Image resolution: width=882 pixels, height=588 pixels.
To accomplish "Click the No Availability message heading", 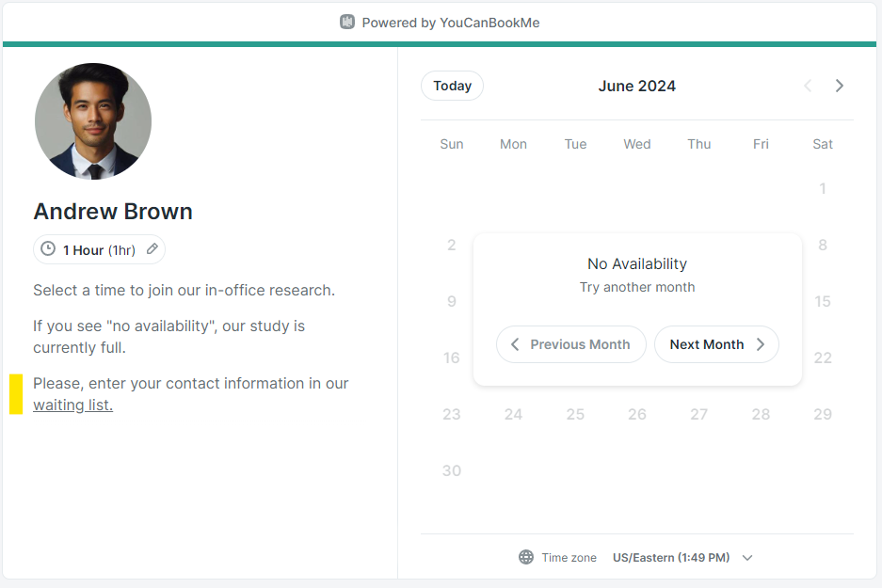I will click(x=637, y=263).
